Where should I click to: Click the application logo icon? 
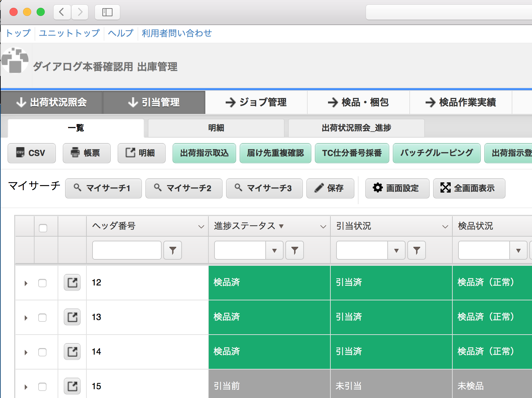click(x=15, y=60)
